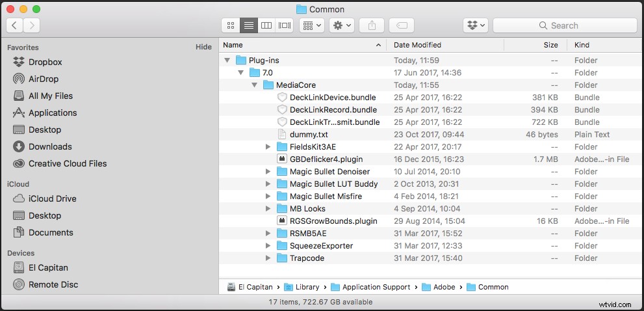
Task: Expand the Magic Bullet Misfire folder
Action: pyautogui.click(x=268, y=196)
